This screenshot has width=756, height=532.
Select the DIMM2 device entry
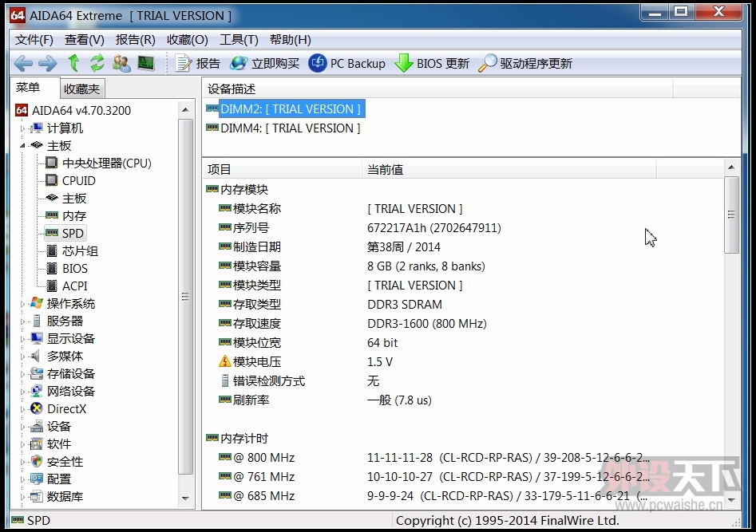291,109
